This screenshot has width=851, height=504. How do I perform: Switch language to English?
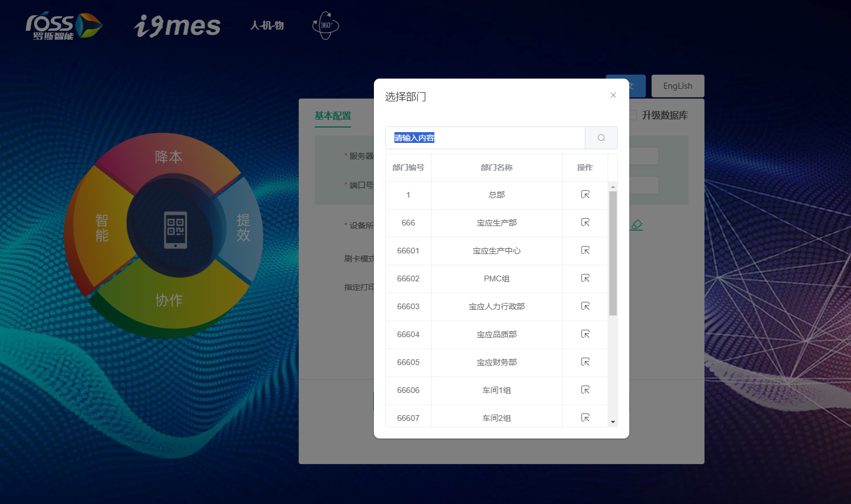tap(677, 86)
